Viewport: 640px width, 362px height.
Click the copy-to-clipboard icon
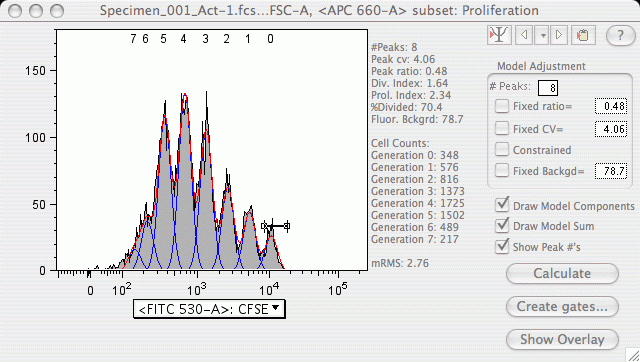point(583,35)
